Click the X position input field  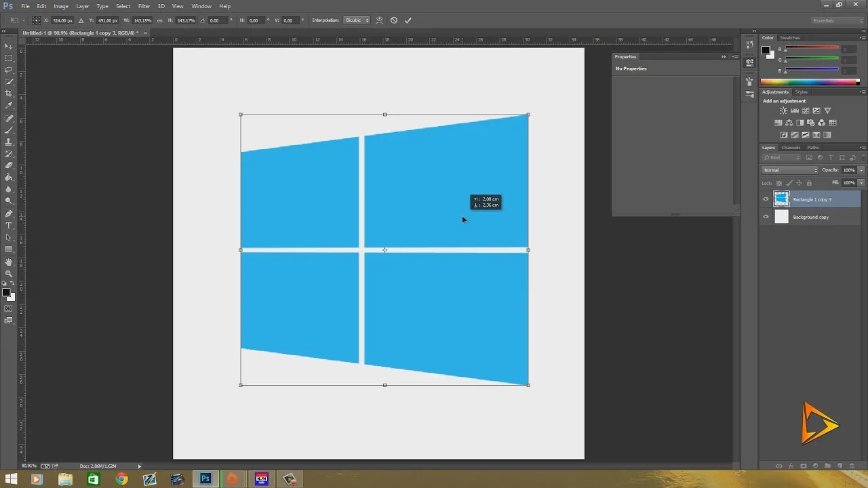62,20
